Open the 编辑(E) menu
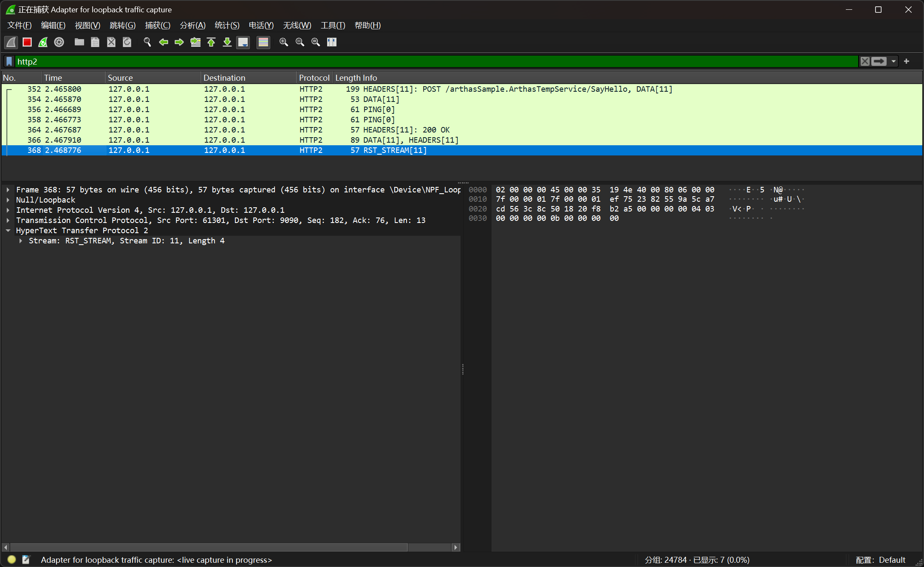 tap(53, 25)
